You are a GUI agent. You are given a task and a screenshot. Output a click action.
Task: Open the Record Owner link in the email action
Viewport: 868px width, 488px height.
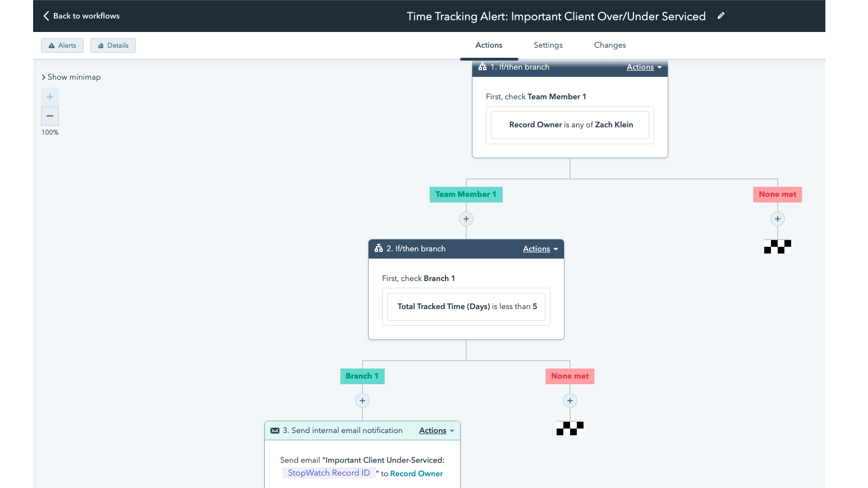click(x=416, y=473)
